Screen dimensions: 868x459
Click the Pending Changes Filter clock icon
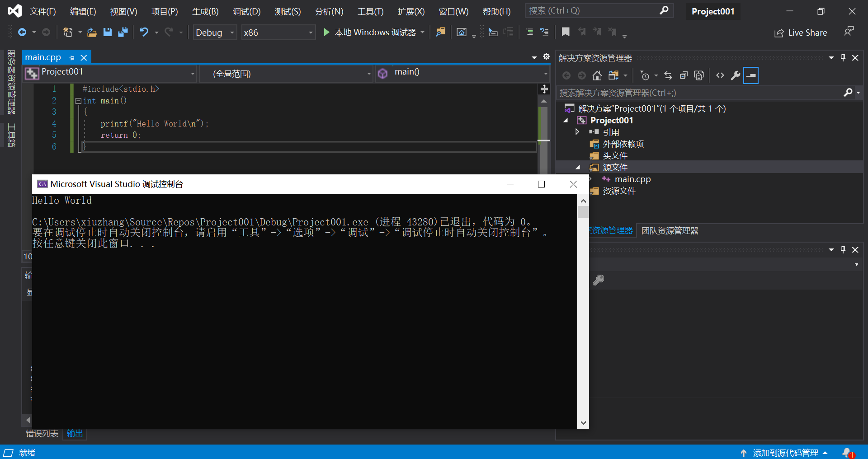tap(645, 75)
